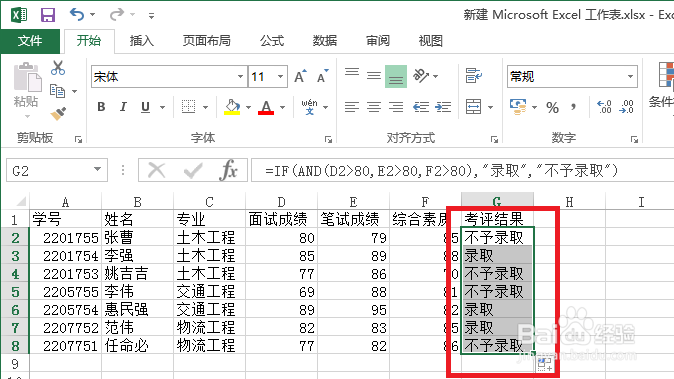The width and height of the screenshot is (674, 379).
Task: Open the Quick Access Toolbar customize arrow
Action: (x=151, y=16)
